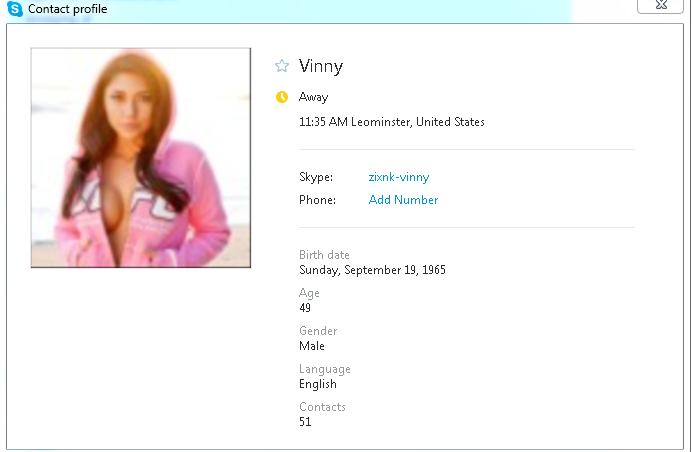This screenshot has height=452, width=692.
Task: Click the Age value 49
Action: coord(305,308)
